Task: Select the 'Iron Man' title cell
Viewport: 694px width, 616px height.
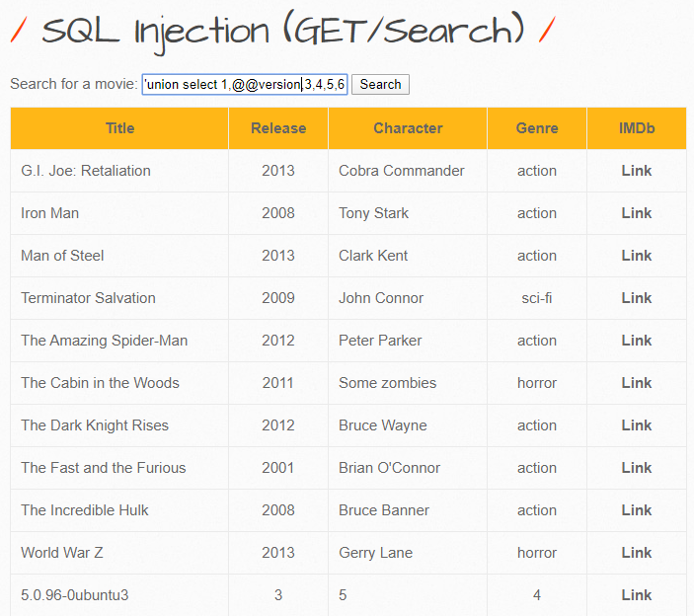Action: 119,213
